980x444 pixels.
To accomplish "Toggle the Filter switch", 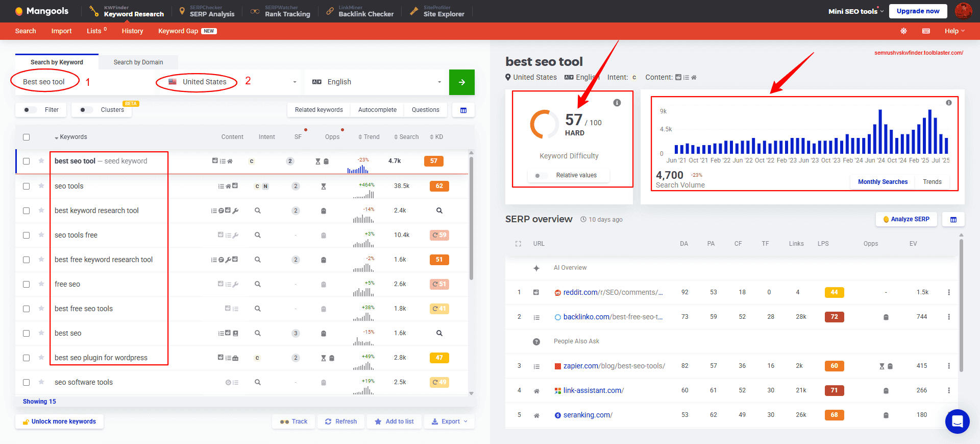I will pyautogui.click(x=30, y=110).
